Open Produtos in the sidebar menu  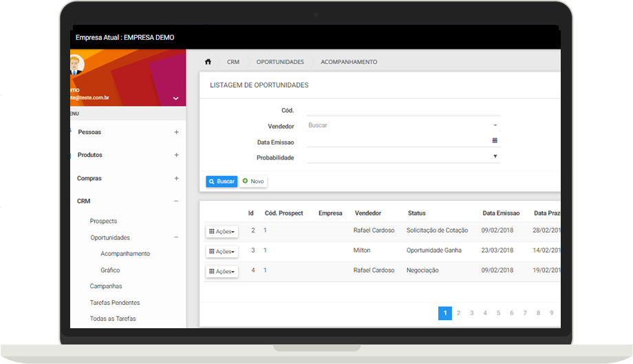(89, 155)
